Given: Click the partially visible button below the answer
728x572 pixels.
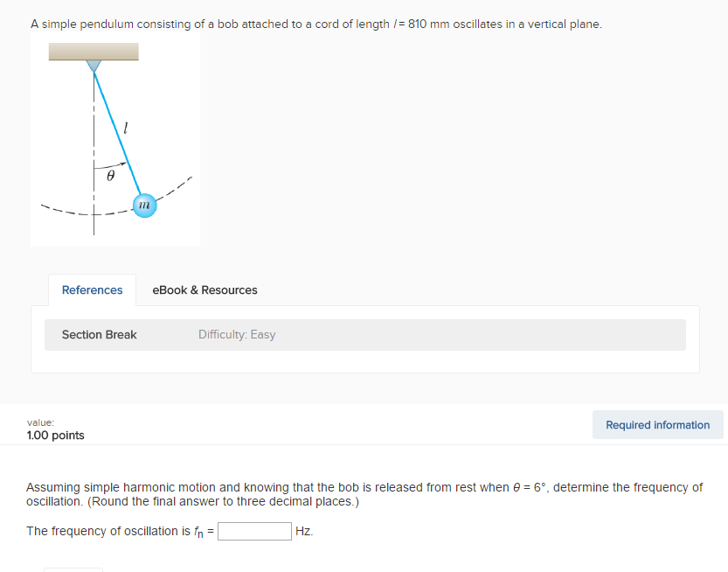Looking at the screenshot, I should tap(73, 569).
